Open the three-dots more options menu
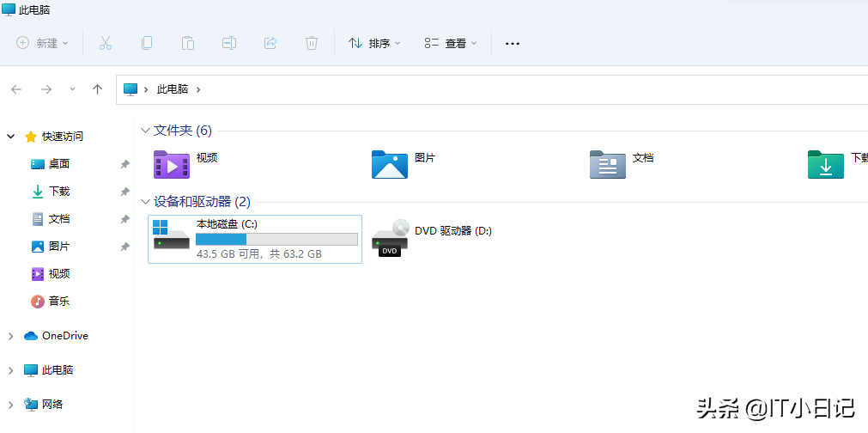Image resolution: width=868 pixels, height=433 pixels. click(513, 43)
